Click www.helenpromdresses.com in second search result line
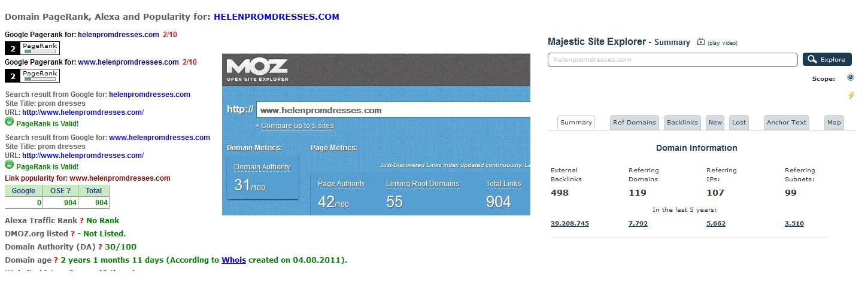The width and height of the screenshot is (868, 286). tap(159, 138)
